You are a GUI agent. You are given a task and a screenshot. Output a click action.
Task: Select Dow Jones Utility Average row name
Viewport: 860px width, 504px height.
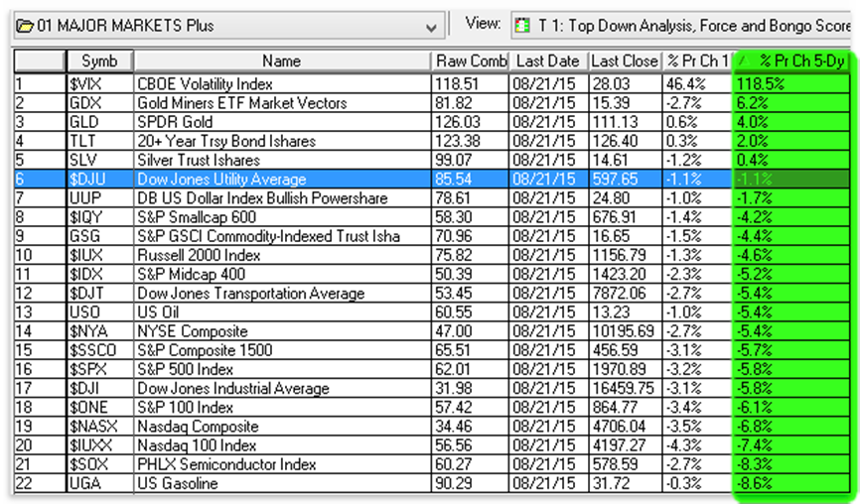(x=282, y=180)
